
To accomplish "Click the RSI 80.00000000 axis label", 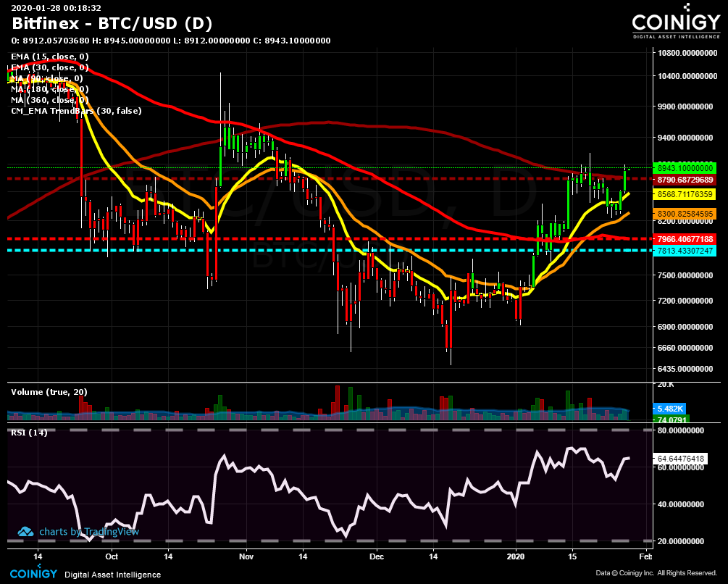I will coord(681,430).
